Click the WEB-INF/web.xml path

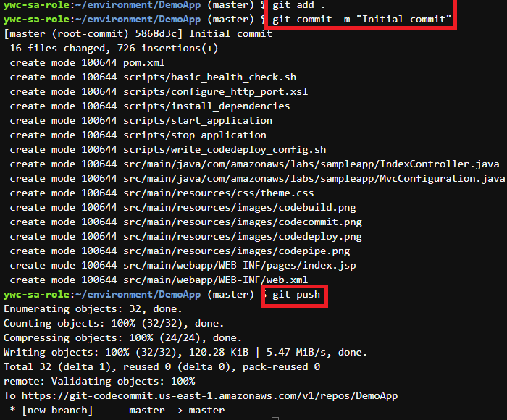[x=215, y=280]
